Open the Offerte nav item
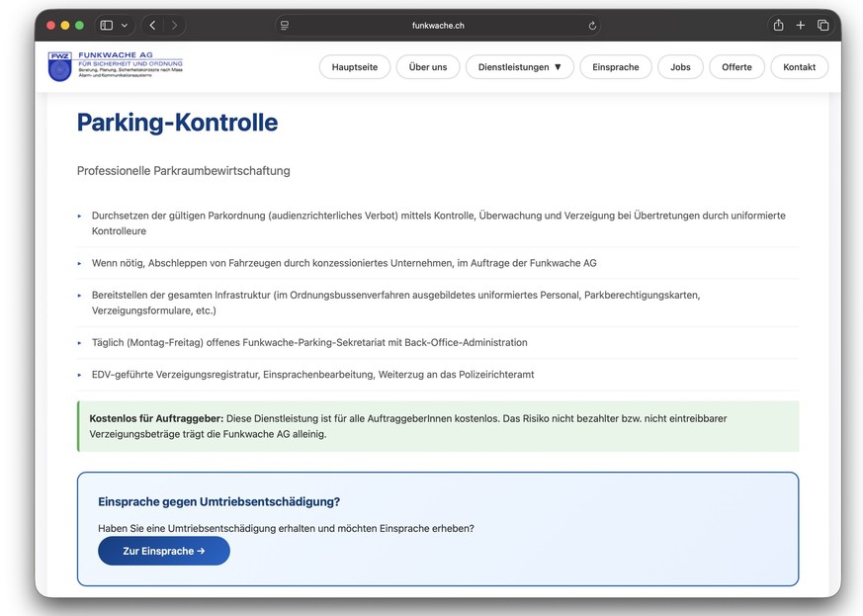 (x=736, y=67)
